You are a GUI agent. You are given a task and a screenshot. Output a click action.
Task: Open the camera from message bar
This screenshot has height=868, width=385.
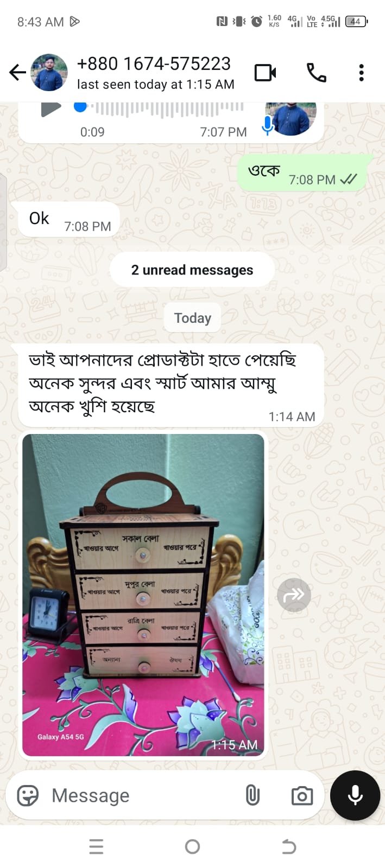(302, 796)
